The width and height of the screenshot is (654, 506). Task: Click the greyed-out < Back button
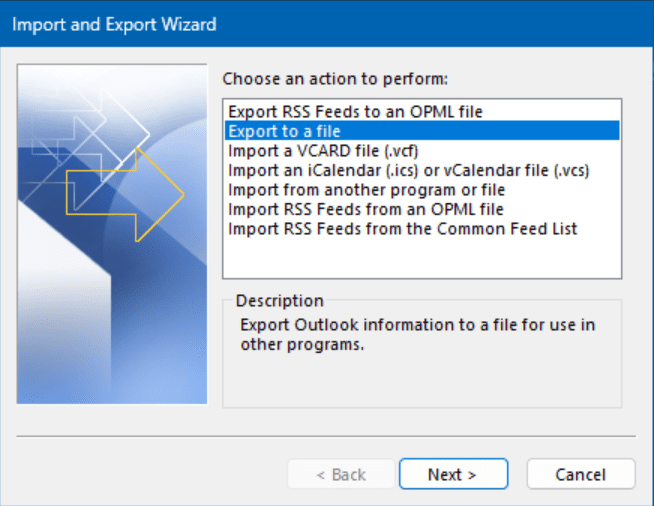coord(341,474)
